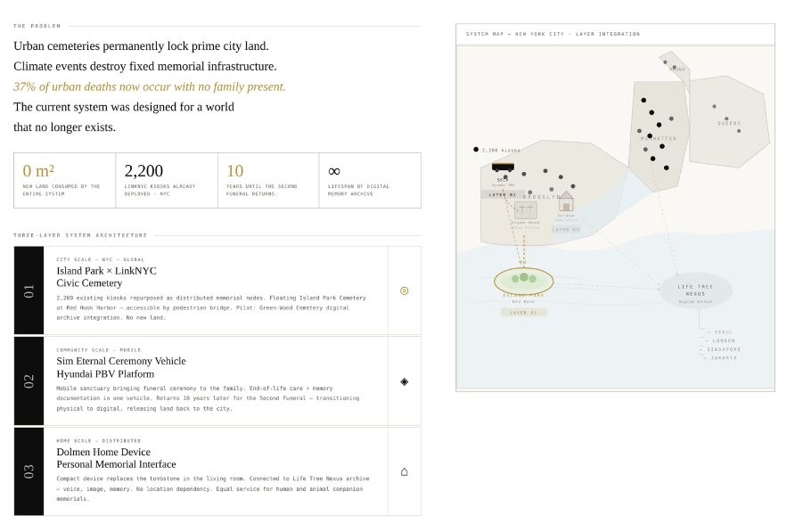
Task: Click the "0 m²" new land stat card
Action: [64, 180]
